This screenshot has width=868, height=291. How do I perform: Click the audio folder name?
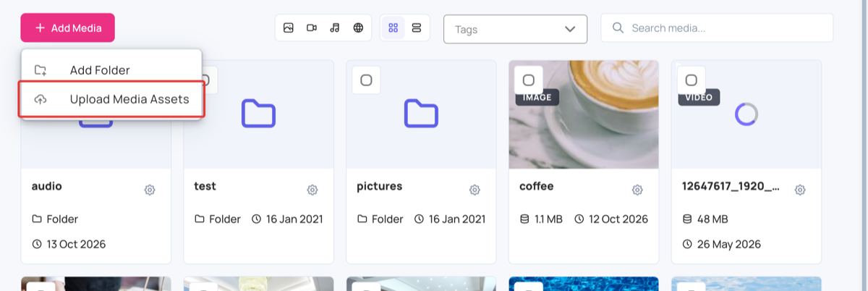pyautogui.click(x=47, y=186)
